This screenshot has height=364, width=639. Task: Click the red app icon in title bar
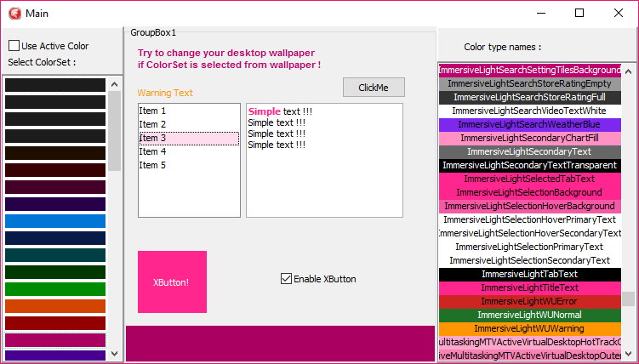pyautogui.click(x=14, y=14)
